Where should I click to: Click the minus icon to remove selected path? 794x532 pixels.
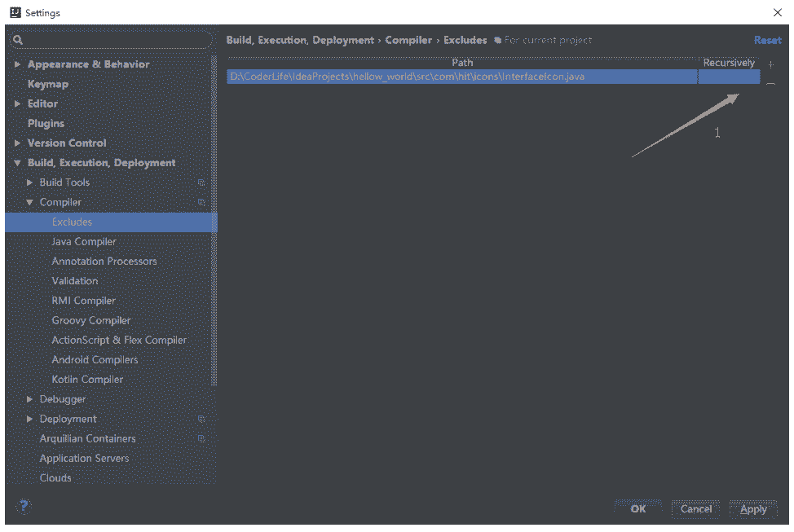tap(771, 84)
